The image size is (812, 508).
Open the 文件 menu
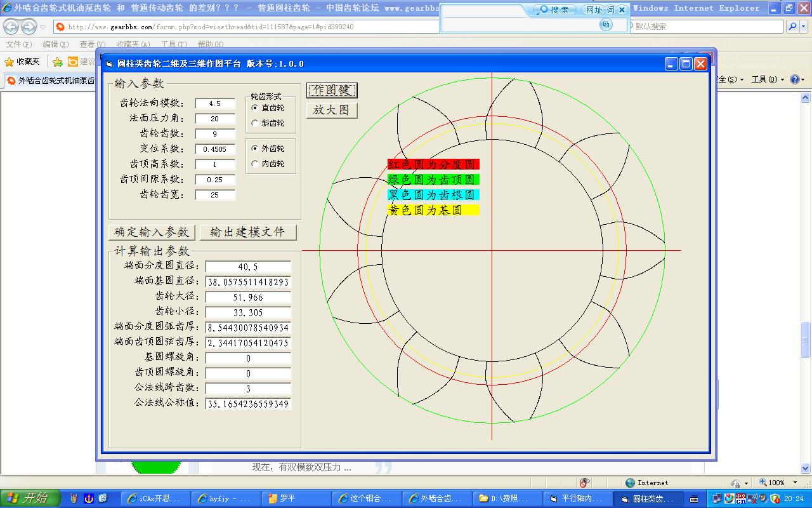(x=18, y=44)
